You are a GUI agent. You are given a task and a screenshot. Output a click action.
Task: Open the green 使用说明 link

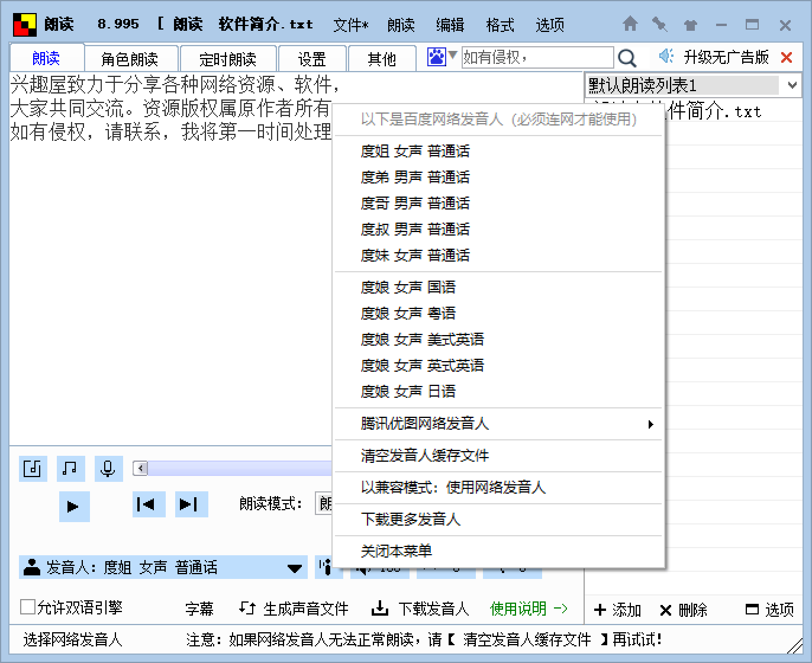pyautogui.click(x=529, y=609)
